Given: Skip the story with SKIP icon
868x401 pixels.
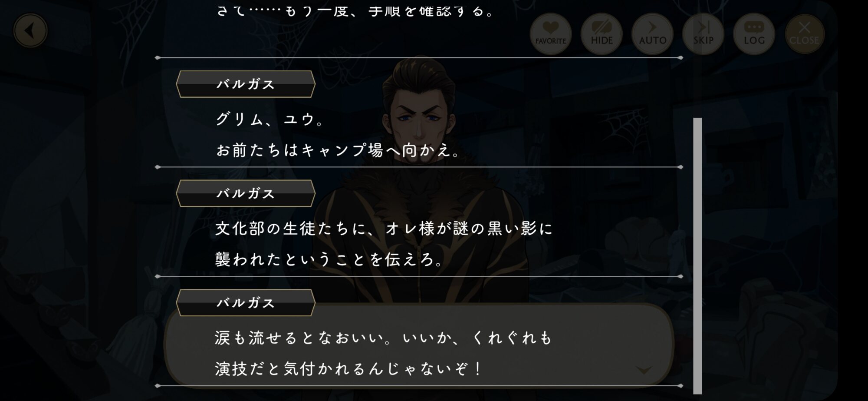Looking at the screenshot, I should point(703,33).
